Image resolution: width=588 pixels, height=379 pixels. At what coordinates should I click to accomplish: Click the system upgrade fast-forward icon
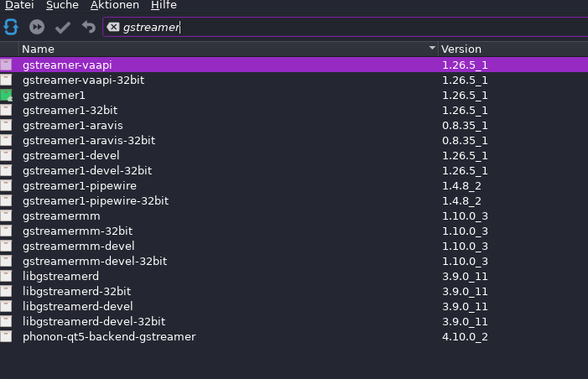(x=37, y=27)
